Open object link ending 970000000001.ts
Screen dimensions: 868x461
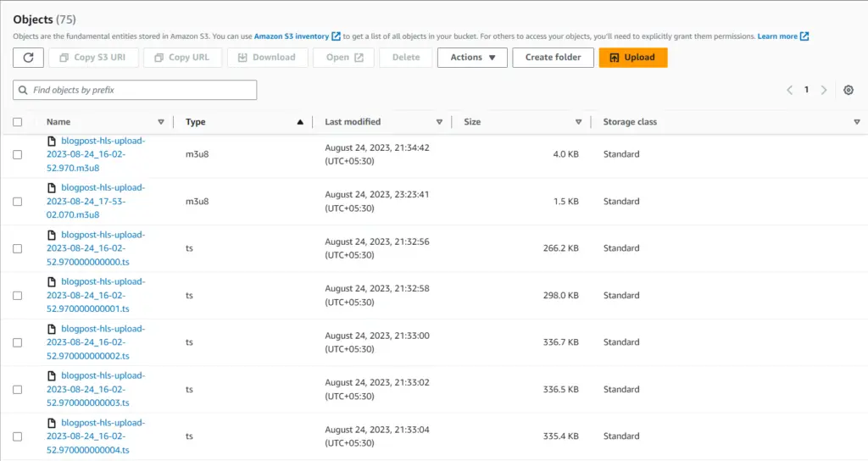coord(96,296)
